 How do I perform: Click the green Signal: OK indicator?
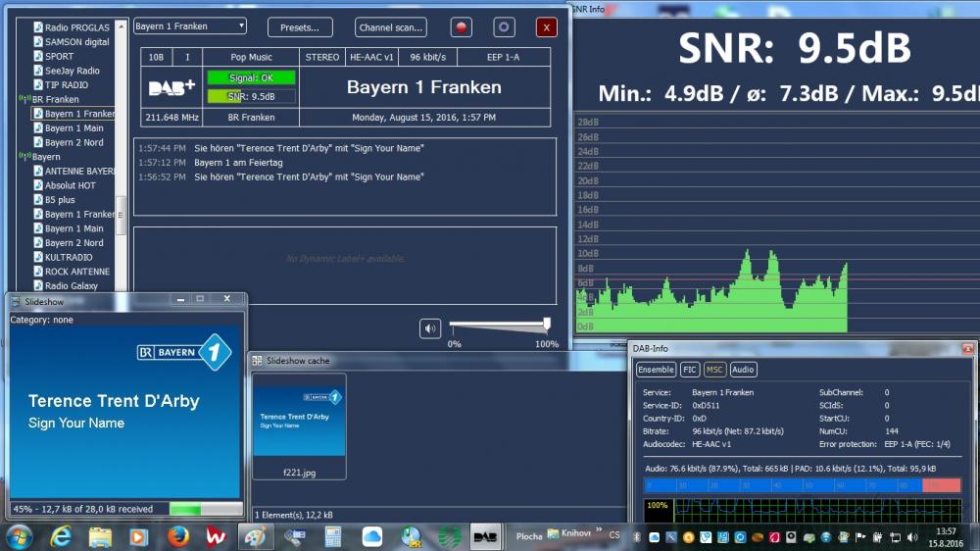(251, 78)
